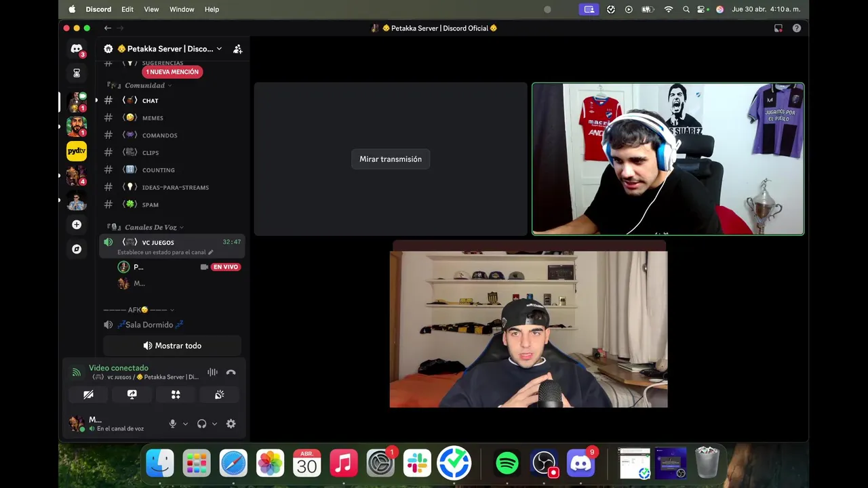Open Explore discoverable servers compass icon
Image resolution: width=868 pixels, height=488 pixels.
pos(77,249)
